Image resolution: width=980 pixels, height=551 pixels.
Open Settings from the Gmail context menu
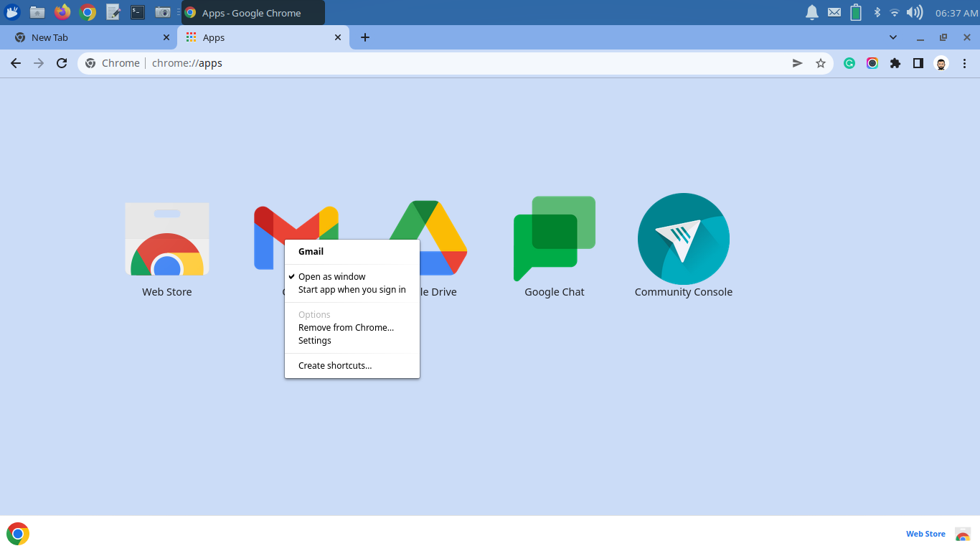[352, 340]
